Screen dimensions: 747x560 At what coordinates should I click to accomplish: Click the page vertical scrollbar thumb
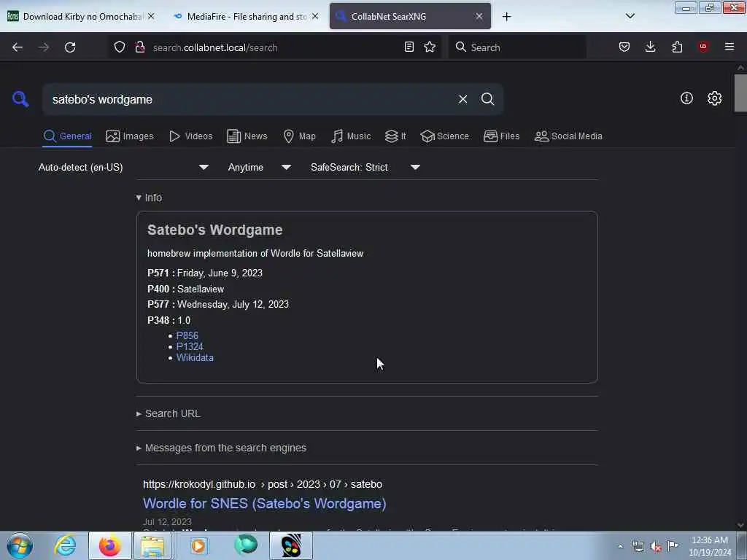point(740,93)
